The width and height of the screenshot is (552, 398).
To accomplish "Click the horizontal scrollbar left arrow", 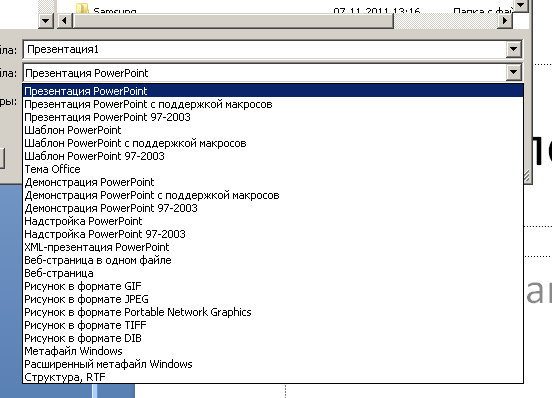I will click(64, 21).
